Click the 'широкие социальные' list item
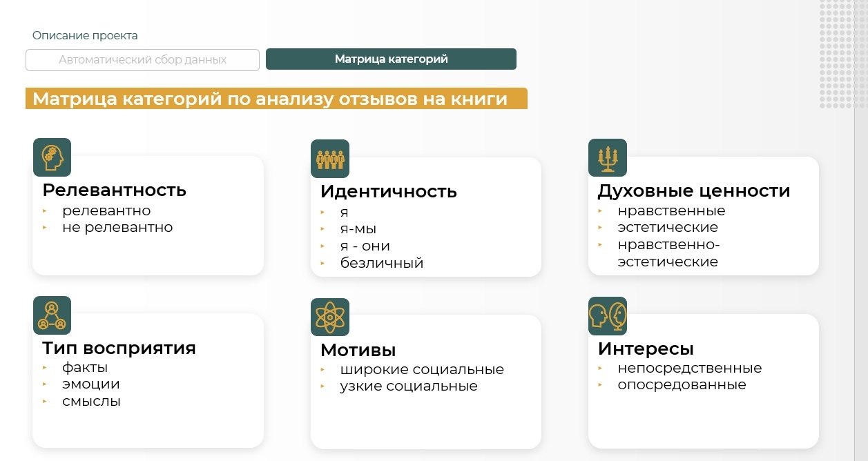 [422, 370]
